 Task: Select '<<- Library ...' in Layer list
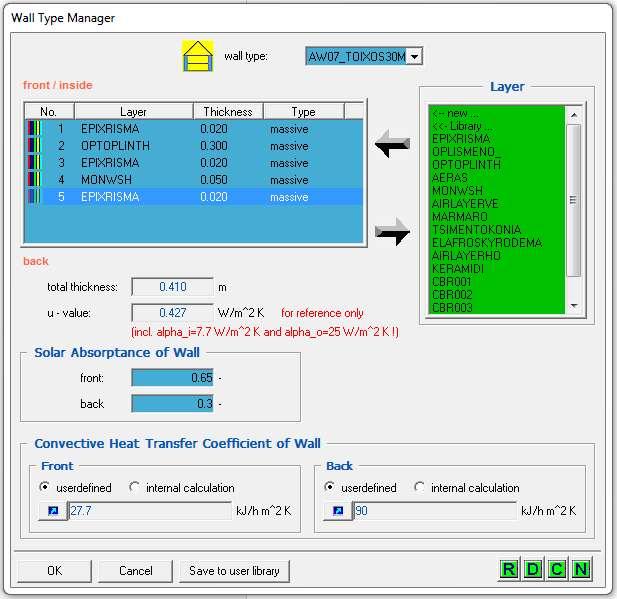(x=462, y=126)
